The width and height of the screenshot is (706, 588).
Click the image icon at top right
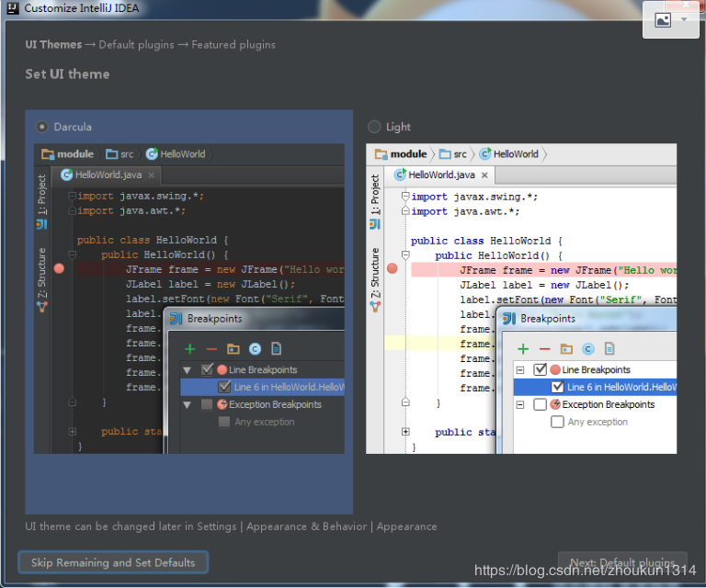coord(663,20)
